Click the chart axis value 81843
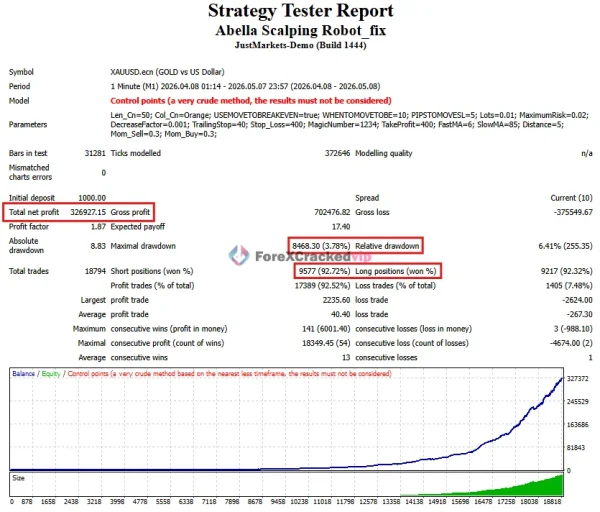 [576, 447]
